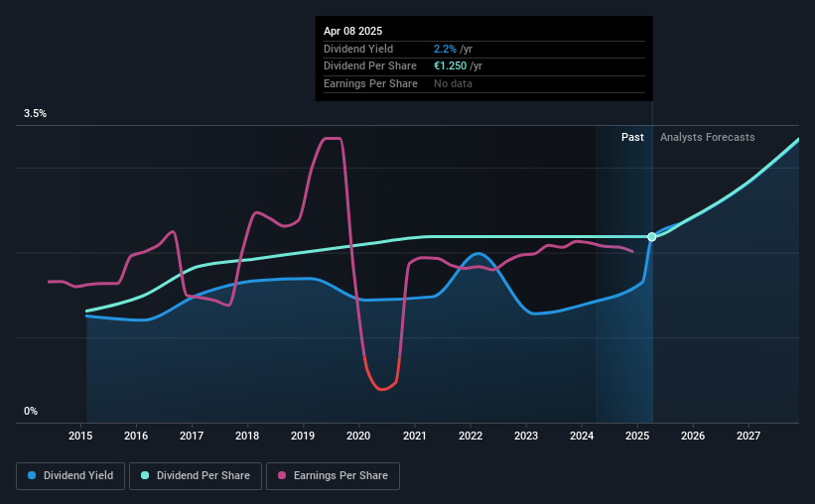Click the 2015 label on the x-axis
Image resolution: width=815 pixels, height=504 pixels.
[80, 436]
